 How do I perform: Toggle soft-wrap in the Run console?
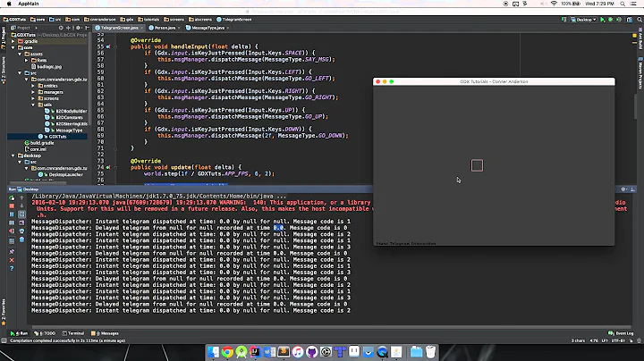coord(21,214)
